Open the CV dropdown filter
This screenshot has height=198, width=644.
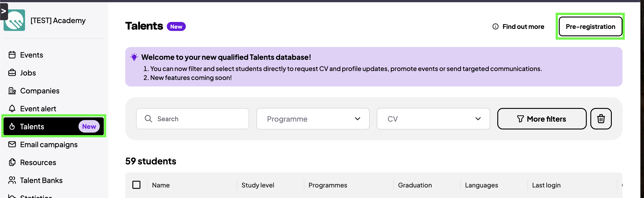coord(433,119)
